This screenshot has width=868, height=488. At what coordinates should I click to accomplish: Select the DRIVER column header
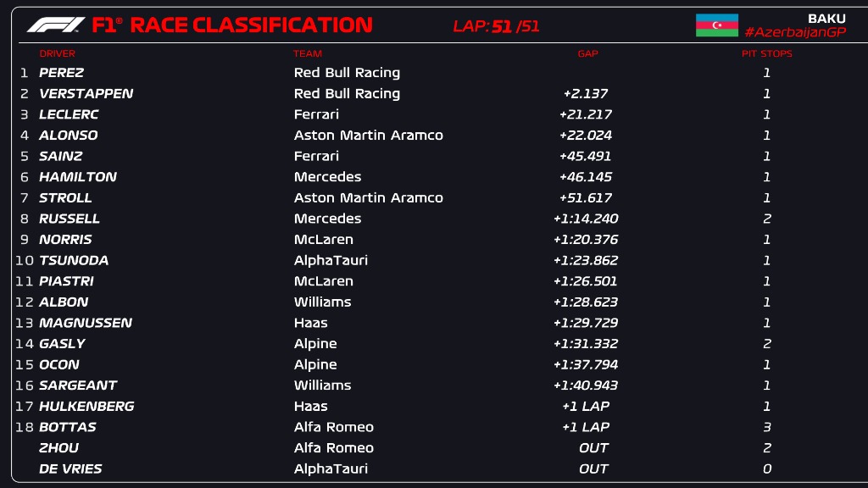57,53
